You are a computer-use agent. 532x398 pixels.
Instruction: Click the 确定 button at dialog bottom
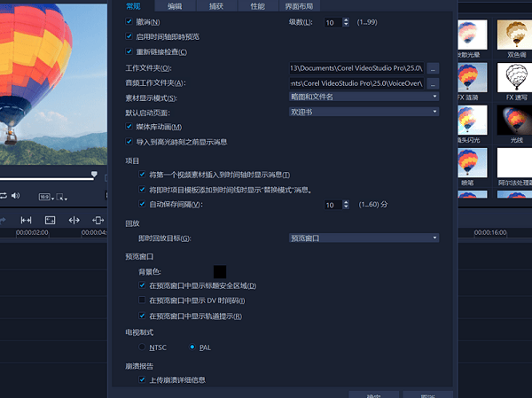tap(373, 394)
